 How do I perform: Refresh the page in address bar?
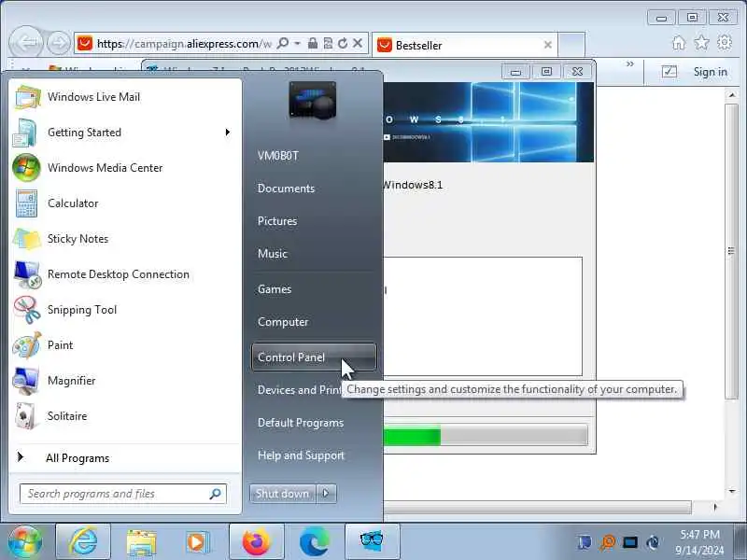coord(343,43)
